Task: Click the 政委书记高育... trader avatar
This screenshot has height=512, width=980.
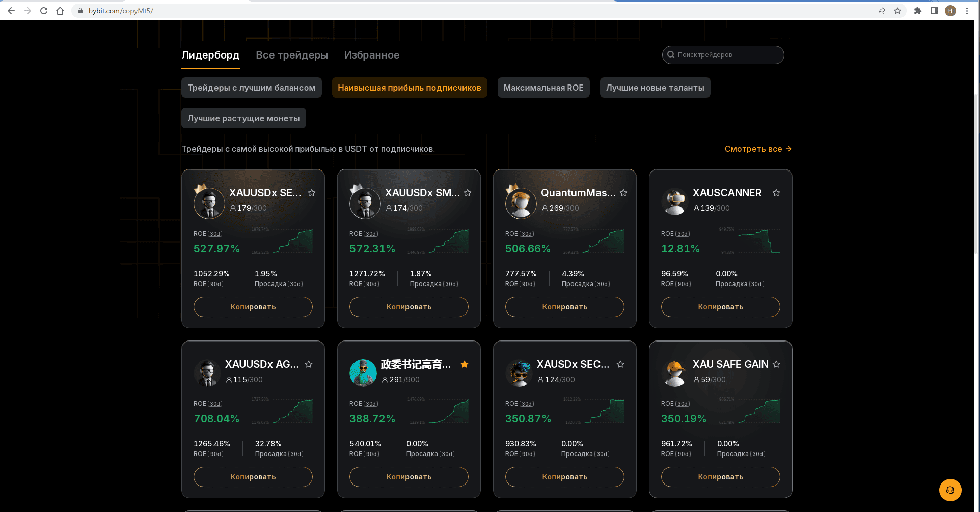Action: pyautogui.click(x=363, y=374)
